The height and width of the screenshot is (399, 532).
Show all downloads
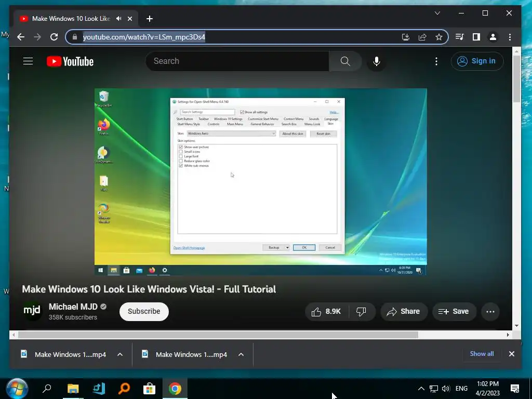tap(482, 353)
